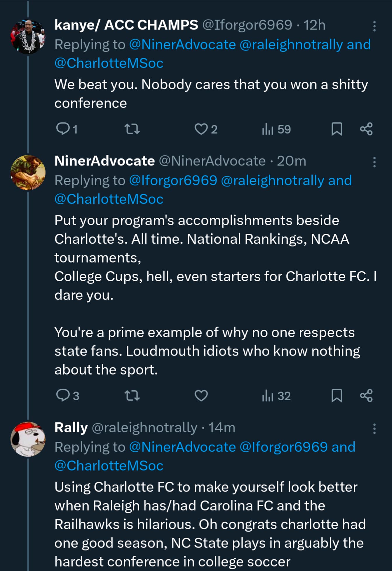Reply to kanye's ACC CHAMPS tweet
This screenshot has height=571, width=392.
coord(63,129)
